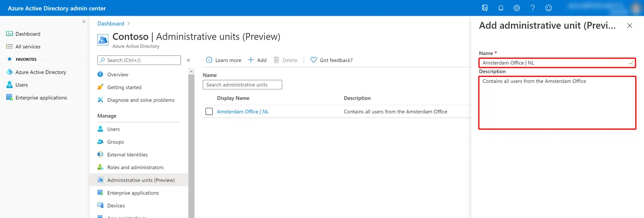
Task: Open Getting started
Action: (x=124, y=87)
